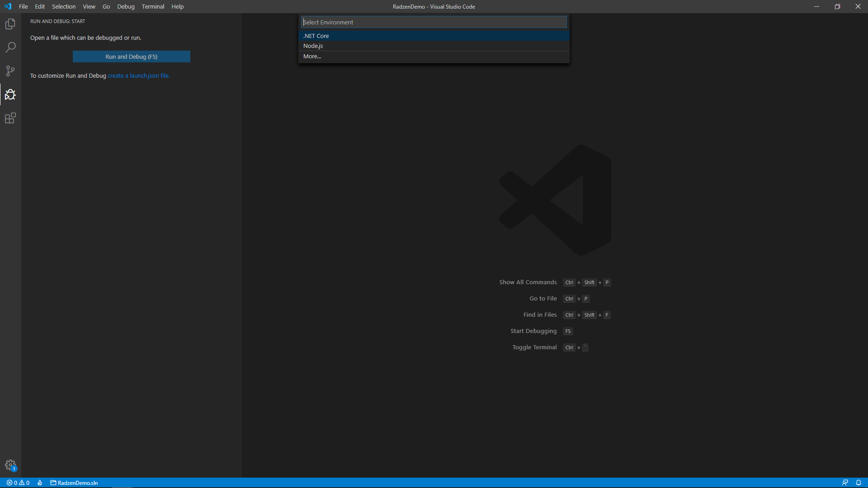This screenshot has width=868, height=488.
Task: Click the Run and Debug (F5) button
Action: point(132,56)
